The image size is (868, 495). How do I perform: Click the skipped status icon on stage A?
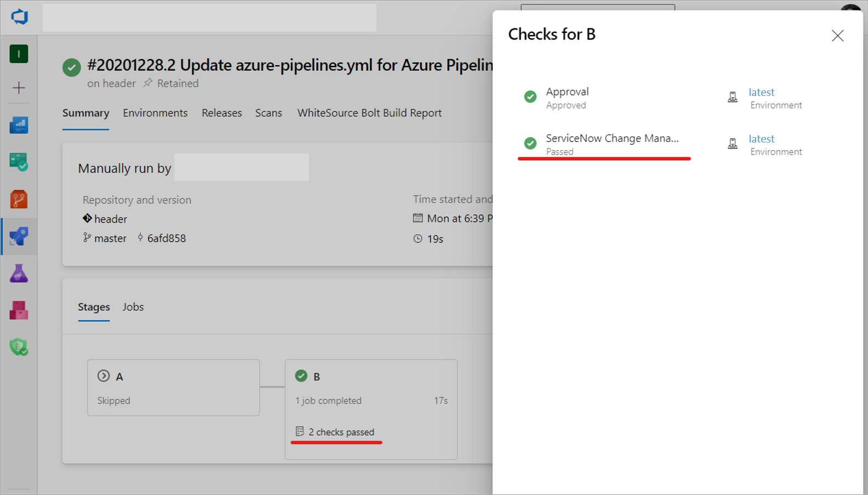coord(103,375)
